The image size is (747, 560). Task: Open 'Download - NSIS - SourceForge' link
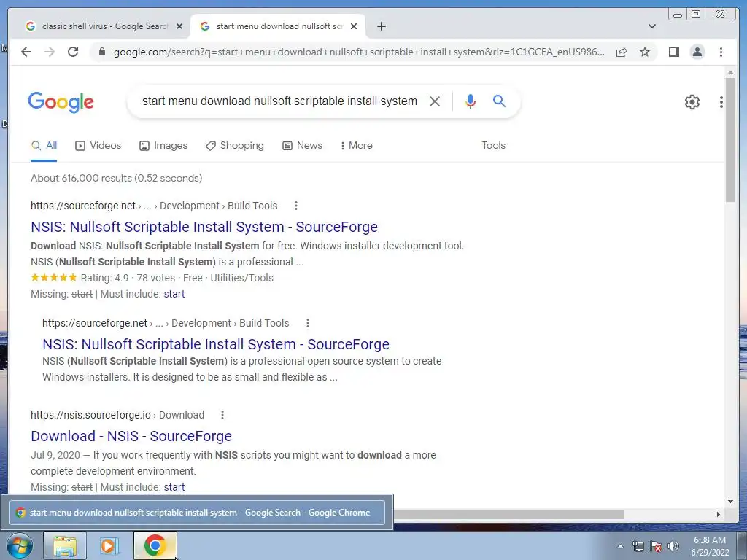pyautogui.click(x=131, y=436)
